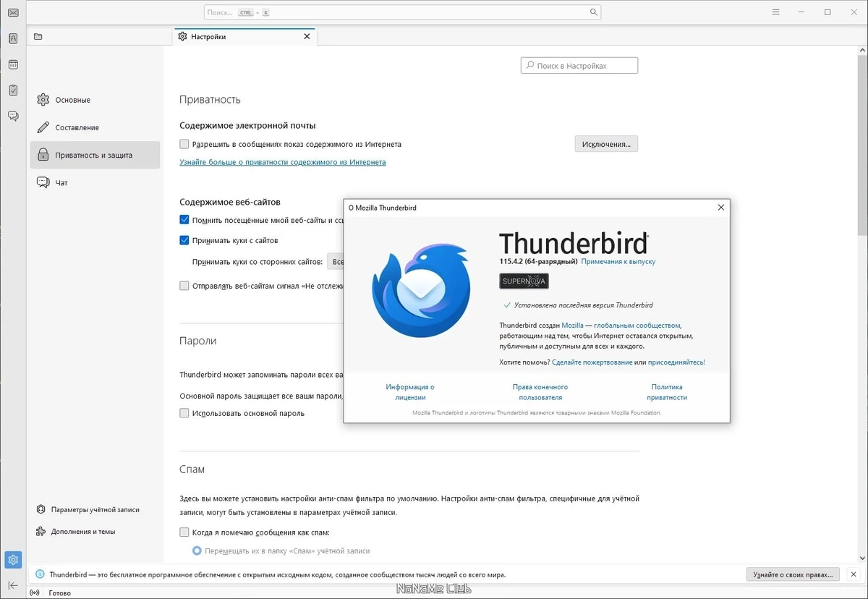The height and width of the screenshot is (599, 868).
Task: Open the Составление settings category
Action: [x=95, y=127]
